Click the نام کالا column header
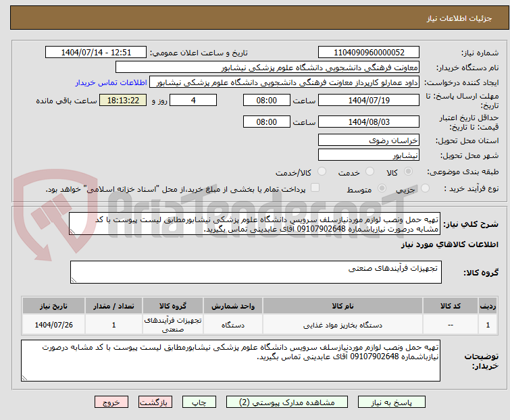This screenshot has height=420, width=510. [x=342, y=306]
